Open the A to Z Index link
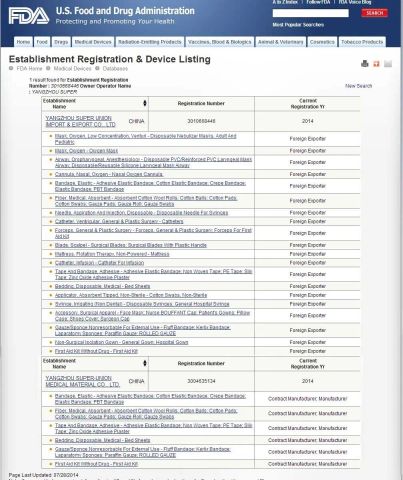Viewport: 403px width, 480px height. click(x=285, y=2)
